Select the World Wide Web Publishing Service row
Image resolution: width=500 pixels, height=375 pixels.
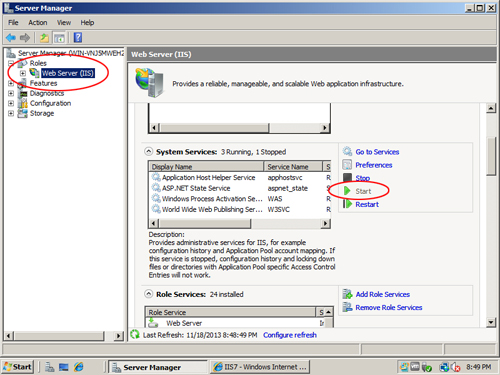click(x=240, y=209)
